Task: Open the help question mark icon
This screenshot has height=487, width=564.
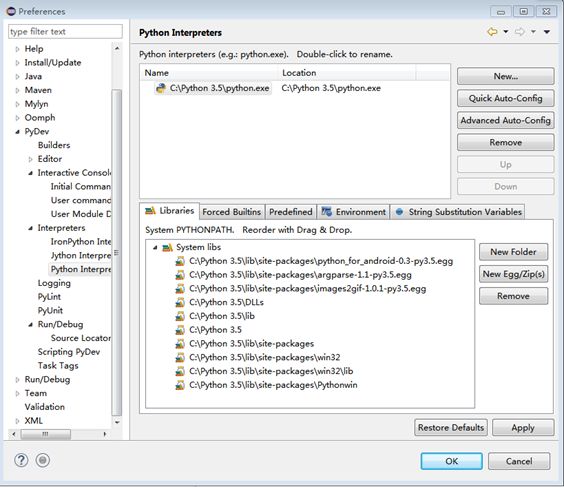Action: pos(21,460)
